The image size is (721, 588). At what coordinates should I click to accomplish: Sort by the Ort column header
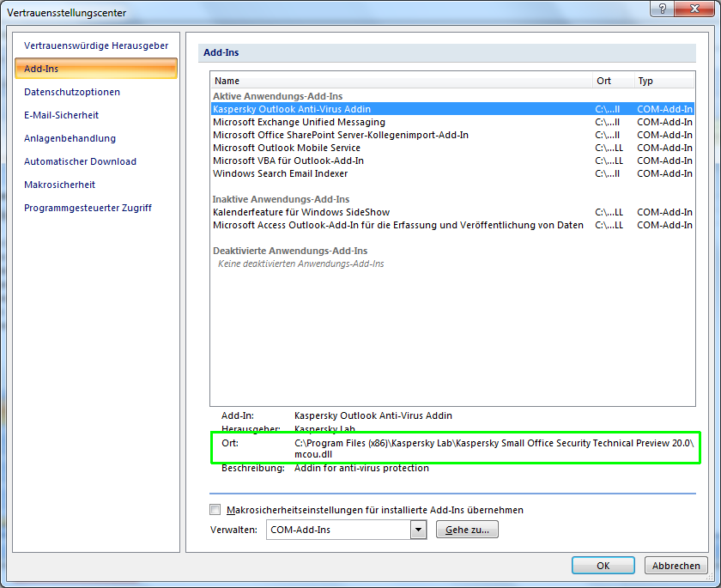[x=614, y=81]
